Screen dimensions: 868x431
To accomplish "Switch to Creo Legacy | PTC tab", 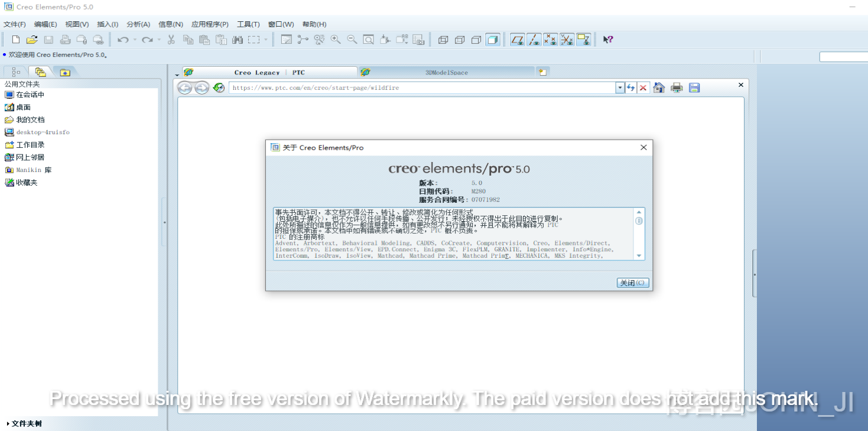I will tap(269, 72).
